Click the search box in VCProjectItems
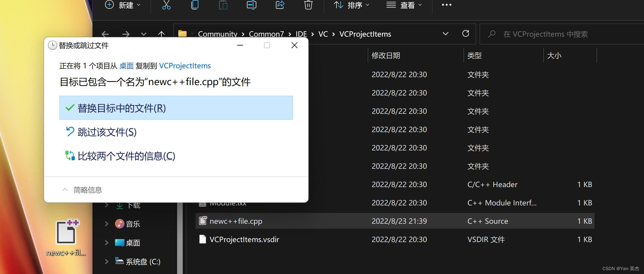This screenshot has width=644, height=274. 562,34
